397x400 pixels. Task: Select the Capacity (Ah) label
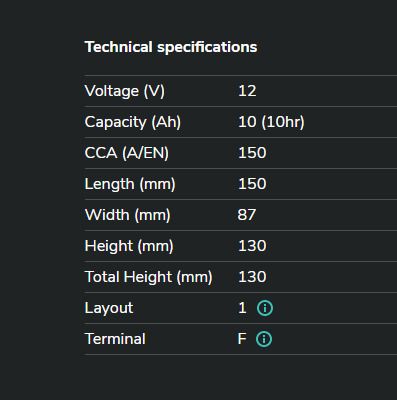(x=133, y=122)
